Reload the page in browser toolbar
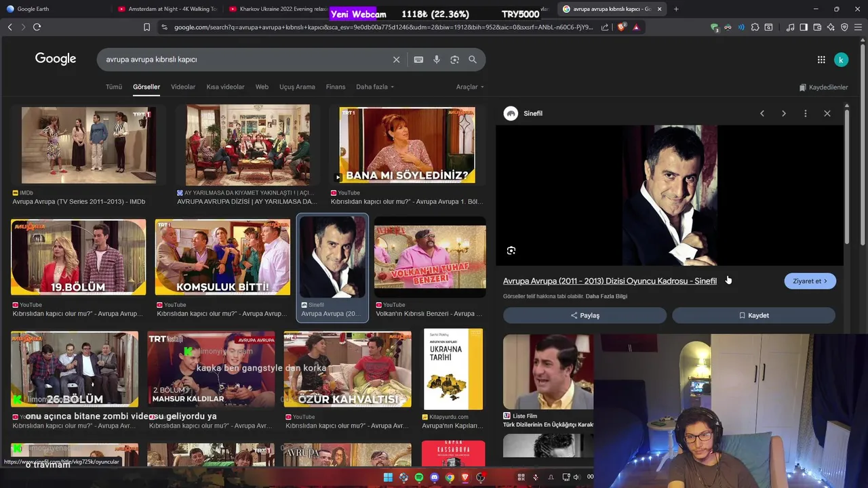868x488 pixels. (37, 27)
